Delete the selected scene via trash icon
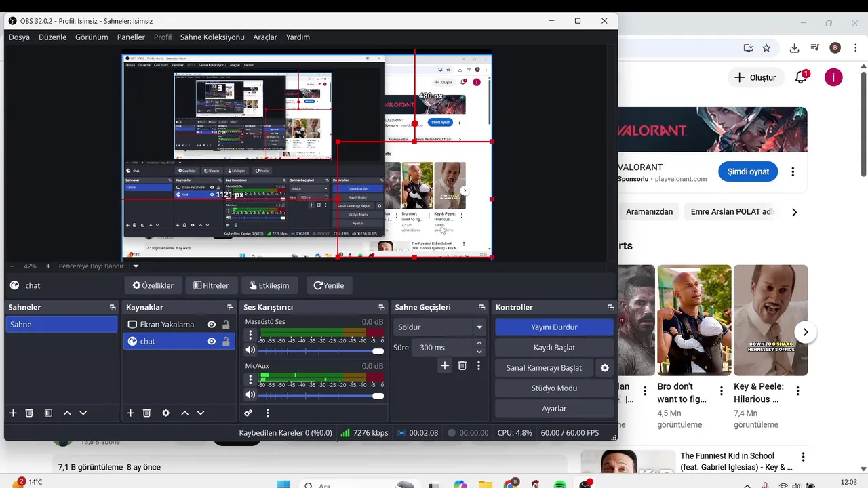 (29, 413)
